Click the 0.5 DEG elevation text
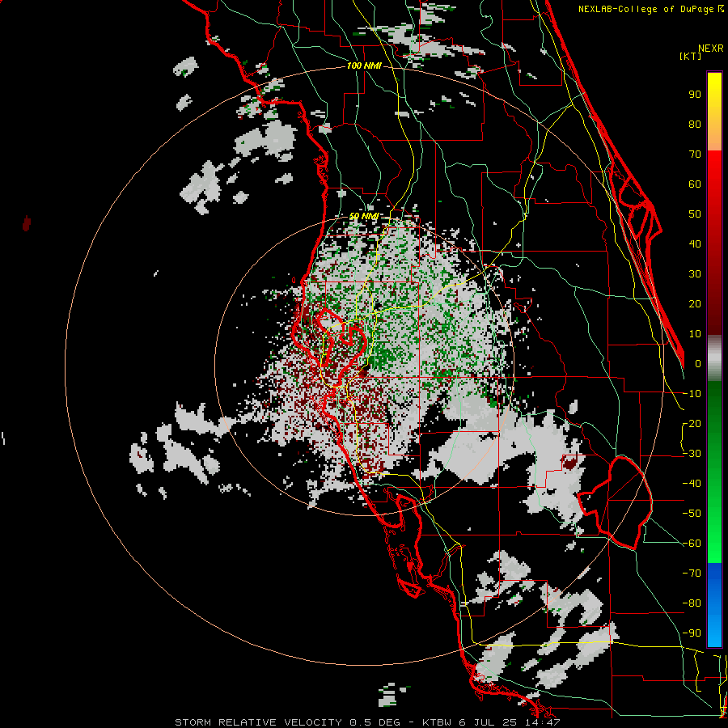This screenshot has width=728, height=728. click(375, 722)
